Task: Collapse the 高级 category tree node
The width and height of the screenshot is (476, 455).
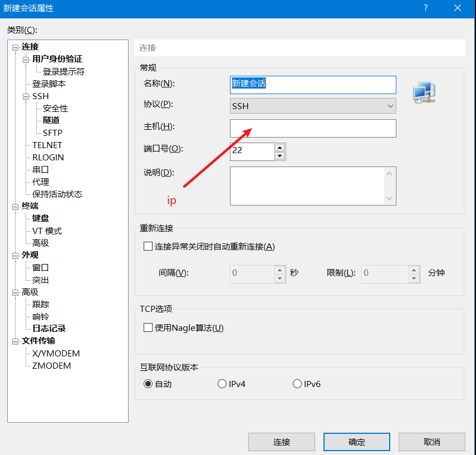Action: point(15,292)
